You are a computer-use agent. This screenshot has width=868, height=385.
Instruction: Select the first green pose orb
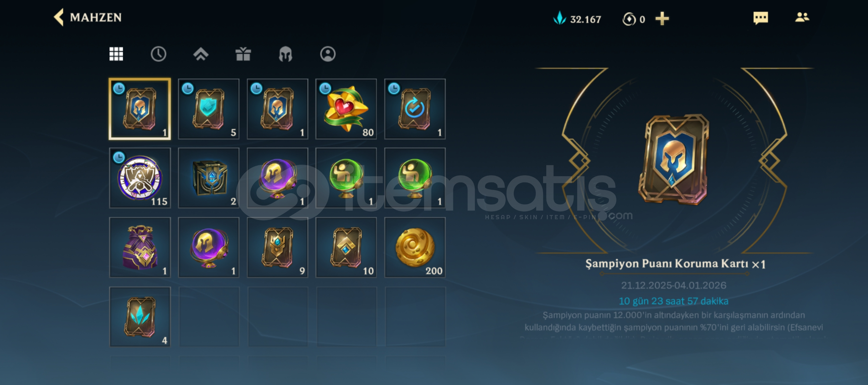coord(346,178)
